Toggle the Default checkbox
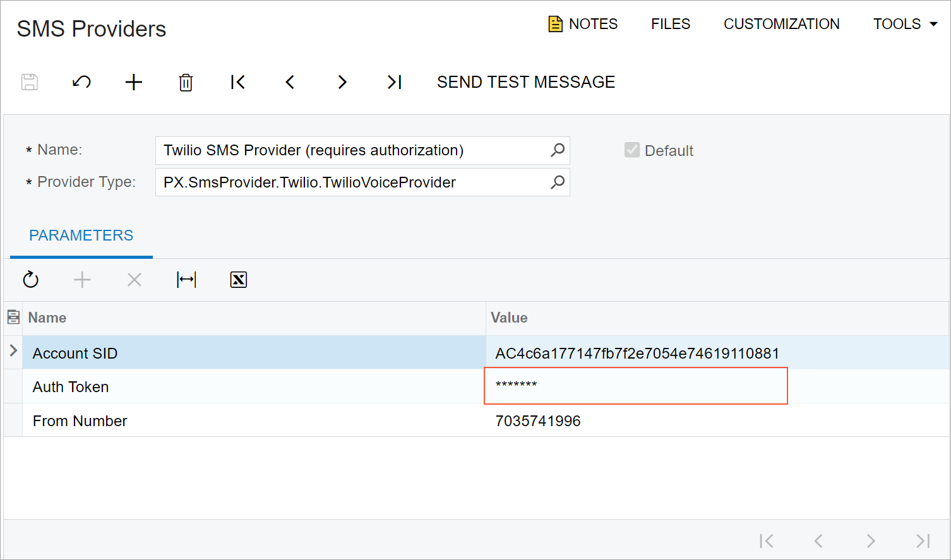The width and height of the screenshot is (951, 560). (x=632, y=150)
